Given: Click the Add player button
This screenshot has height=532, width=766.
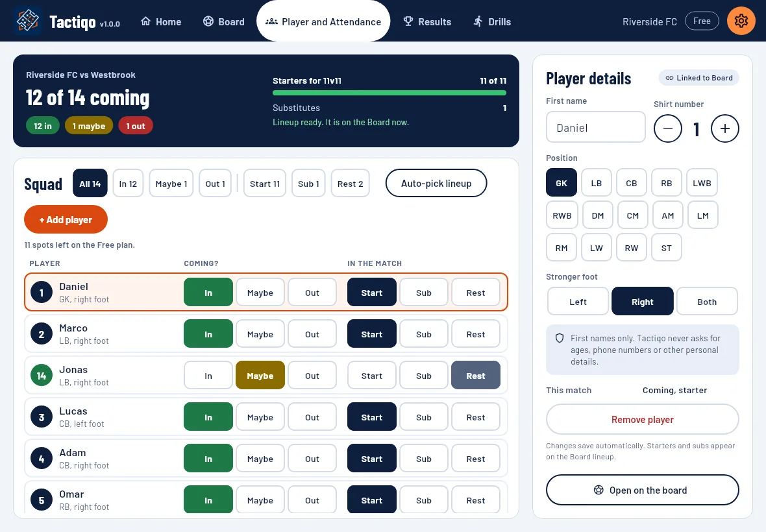Looking at the screenshot, I should (x=66, y=220).
